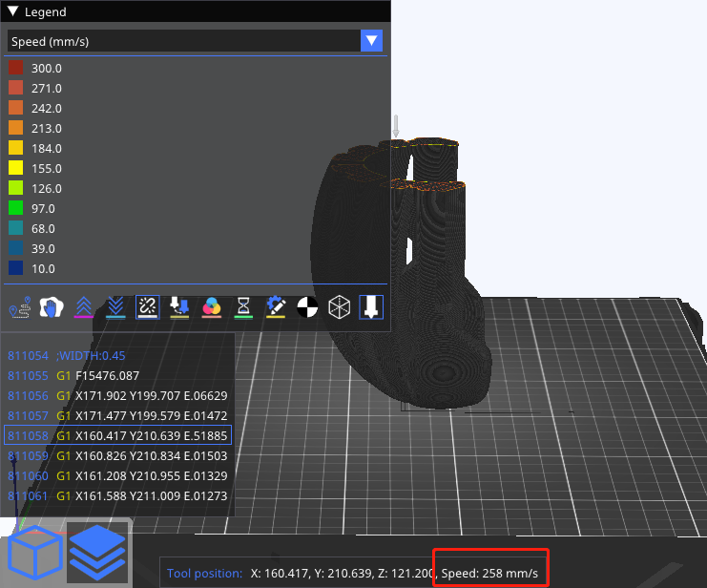Viewport: 707px width, 588px height.
Task: Click the pause prints hourglass icon
Action: coord(244,306)
